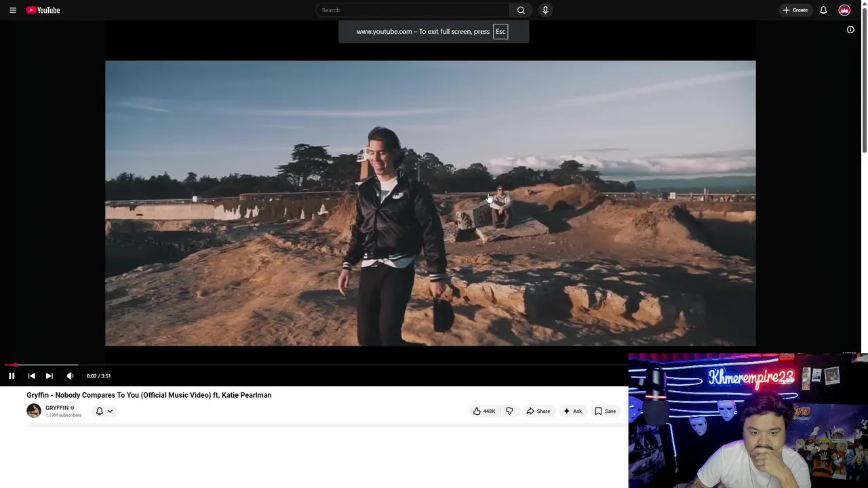Go to the YouTube home logo
Viewport: 868px width, 488px height.
pos(43,10)
